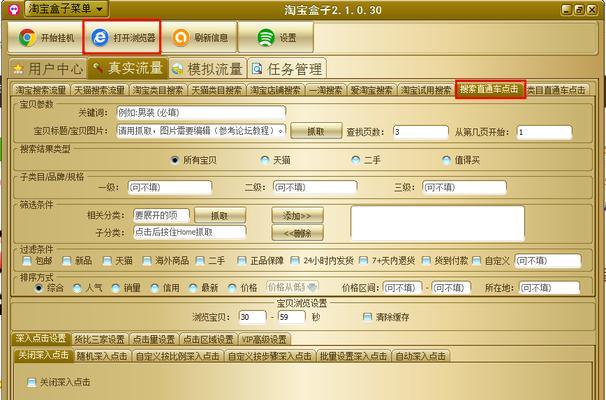Enable the 包邮 filter checkbox

pos(27,261)
